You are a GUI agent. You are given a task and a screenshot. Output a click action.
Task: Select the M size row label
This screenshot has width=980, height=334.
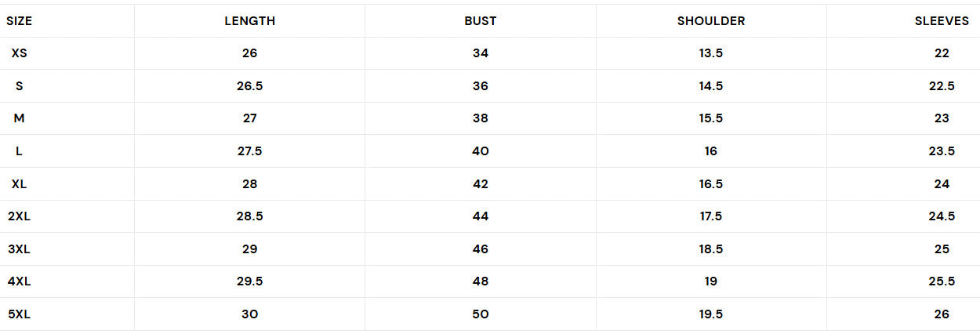[20, 118]
